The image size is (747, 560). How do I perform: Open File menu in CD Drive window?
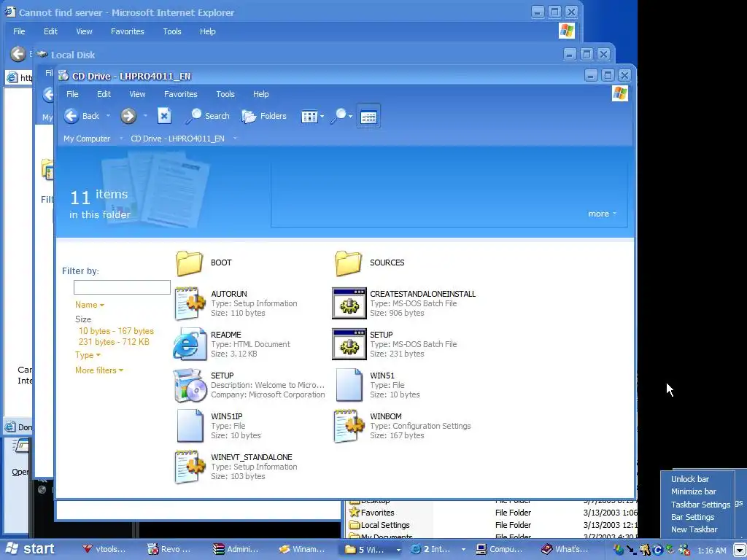72,94
